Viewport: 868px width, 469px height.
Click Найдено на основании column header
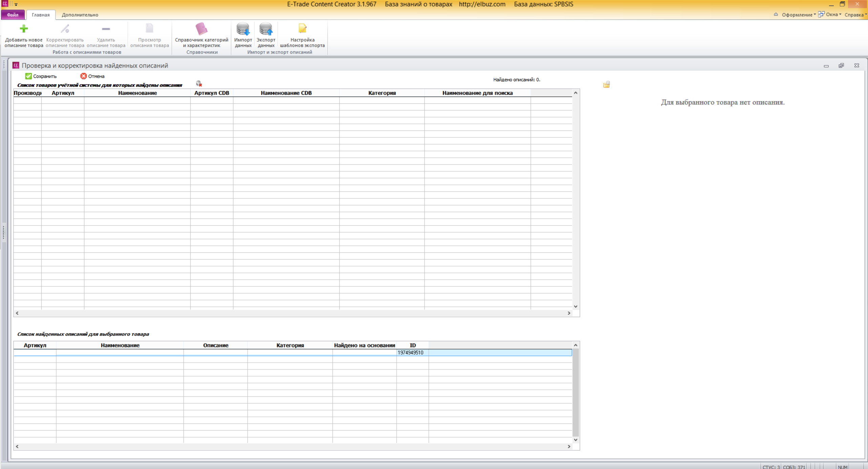click(364, 345)
